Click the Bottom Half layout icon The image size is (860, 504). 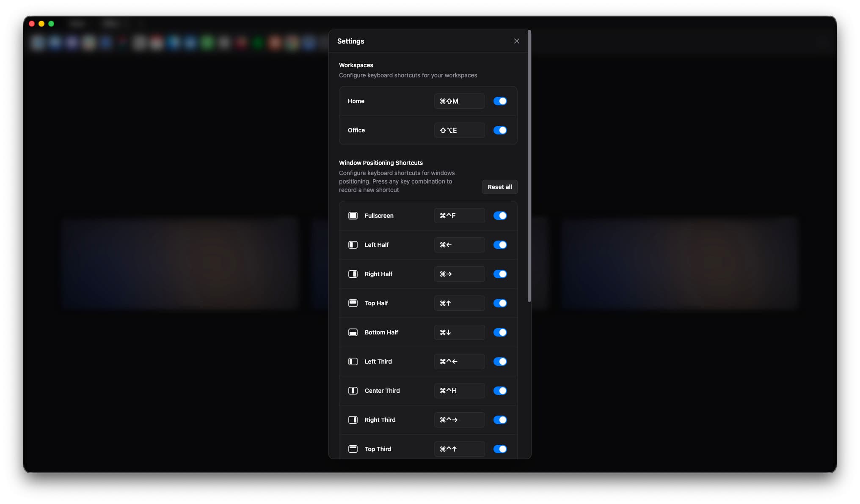pos(353,332)
